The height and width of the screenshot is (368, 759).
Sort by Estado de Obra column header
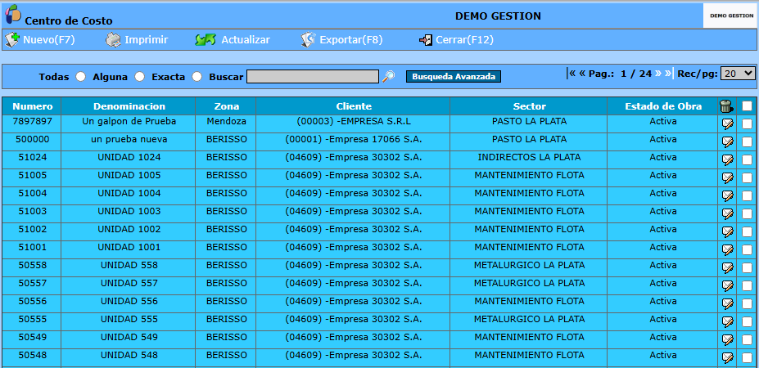(x=663, y=107)
